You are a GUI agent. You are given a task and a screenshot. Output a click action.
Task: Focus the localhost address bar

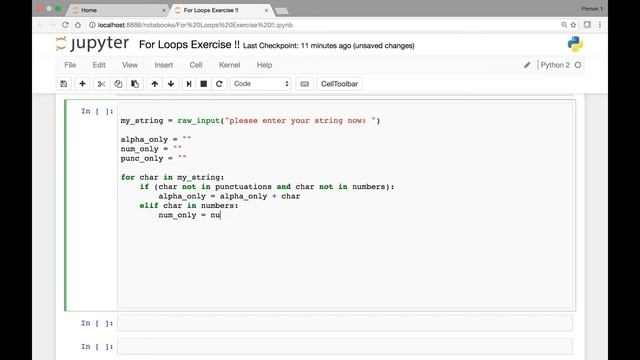click(322, 25)
